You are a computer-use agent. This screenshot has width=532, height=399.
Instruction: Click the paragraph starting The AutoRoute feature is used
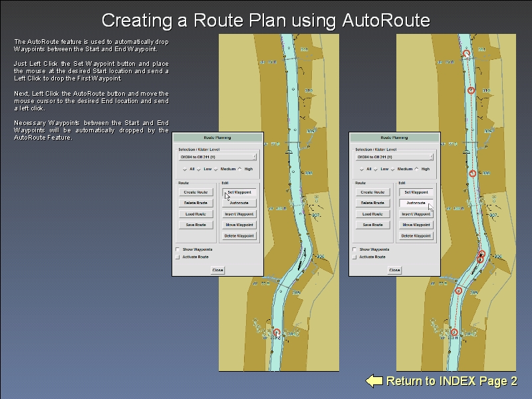click(91, 45)
